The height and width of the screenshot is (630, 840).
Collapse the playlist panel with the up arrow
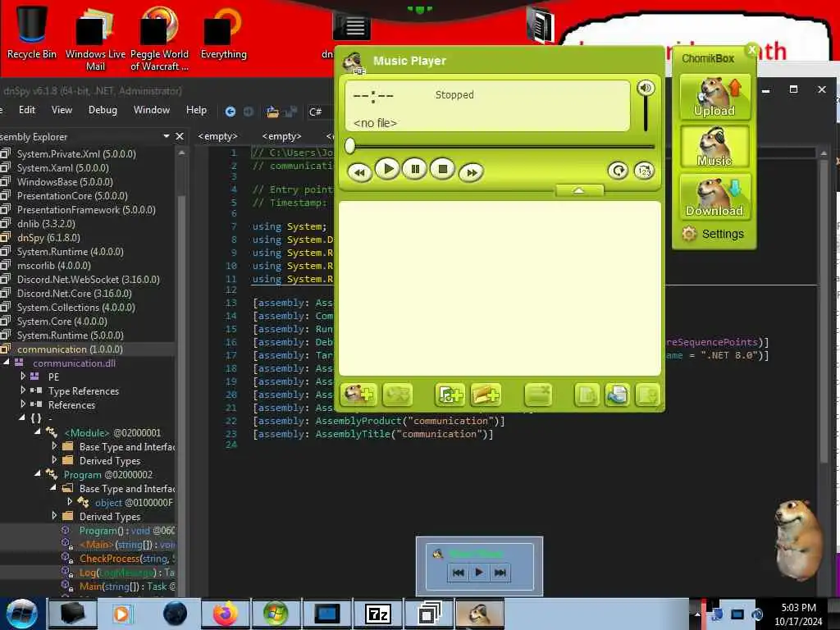(x=579, y=190)
